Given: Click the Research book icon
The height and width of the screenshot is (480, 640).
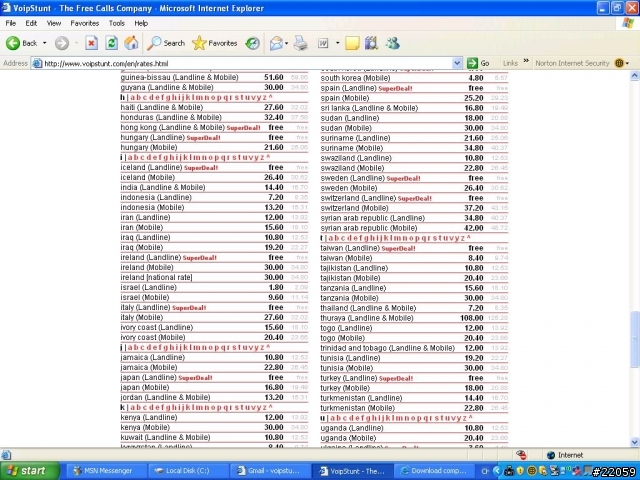Looking at the screenshot, I should coord(371,43).
